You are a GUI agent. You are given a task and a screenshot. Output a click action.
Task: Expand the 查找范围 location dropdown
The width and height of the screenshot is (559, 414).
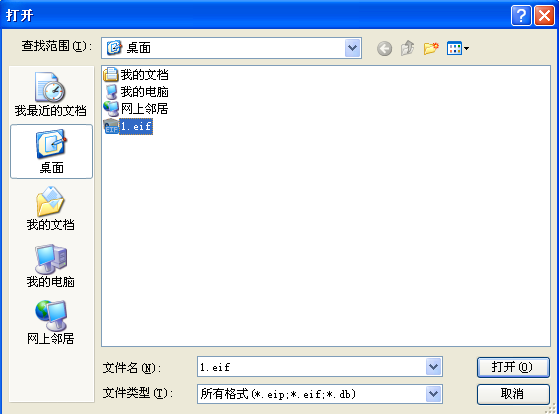tap(353, 48)
